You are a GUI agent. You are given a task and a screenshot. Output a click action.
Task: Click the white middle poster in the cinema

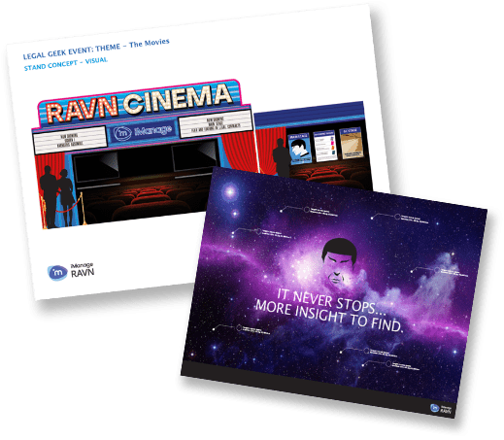(x=325, y=146)
